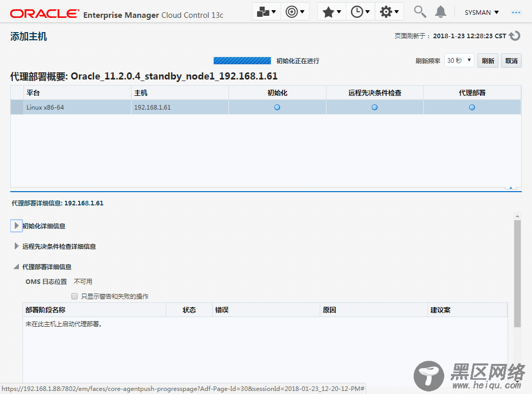
Task: Click the 建议案 column header
Action: point(468,309)
